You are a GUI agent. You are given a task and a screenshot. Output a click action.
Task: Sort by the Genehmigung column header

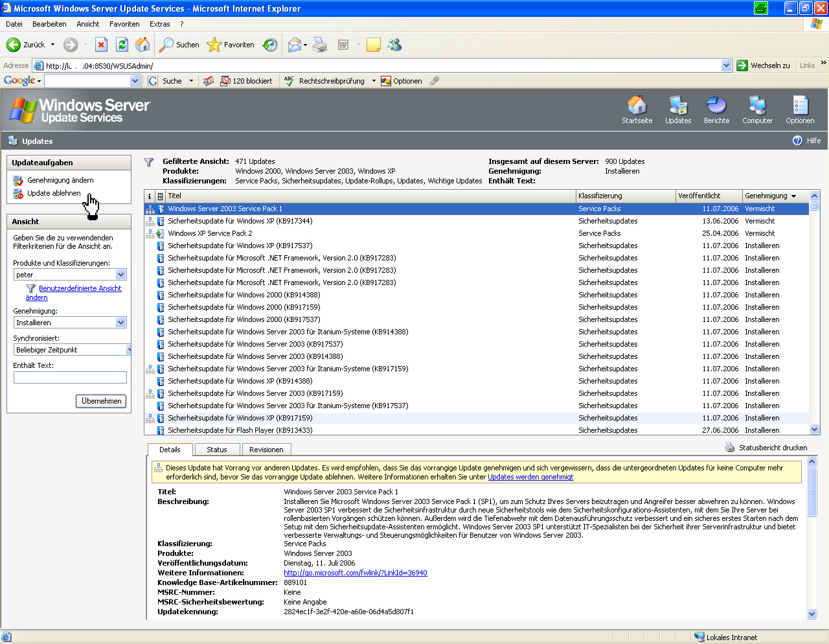pos(775,196)
